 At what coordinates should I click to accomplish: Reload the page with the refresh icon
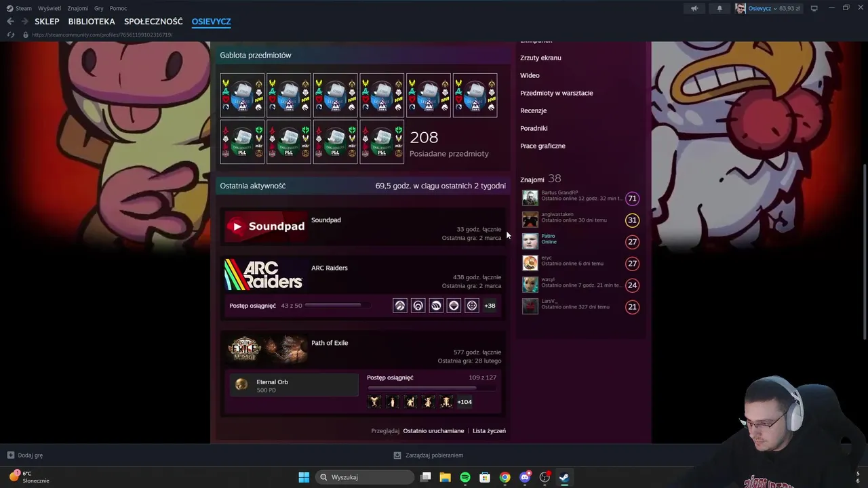click(10, 35)
